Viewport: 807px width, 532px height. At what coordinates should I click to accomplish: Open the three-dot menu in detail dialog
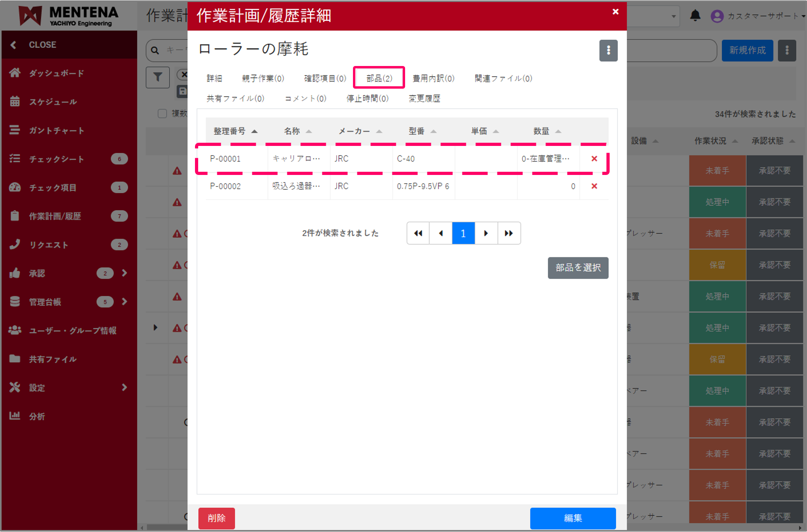[x=608, y=50]
